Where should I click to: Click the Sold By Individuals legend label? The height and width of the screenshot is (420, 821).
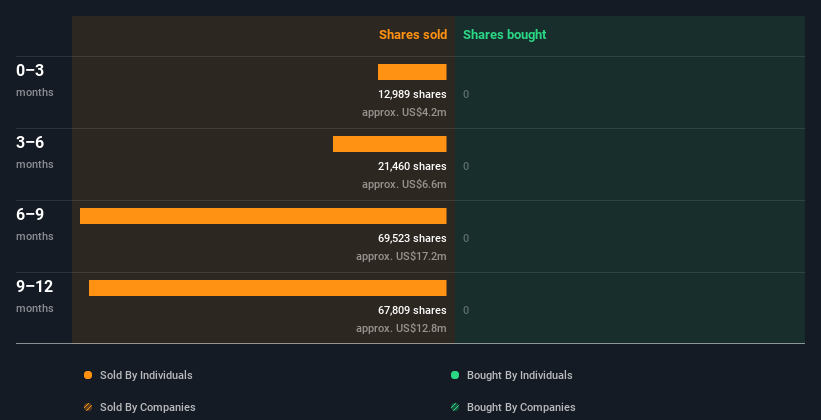coord(146,375)
